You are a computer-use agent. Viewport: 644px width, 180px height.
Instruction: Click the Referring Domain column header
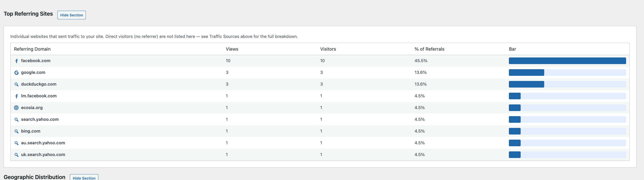point(32,49)
